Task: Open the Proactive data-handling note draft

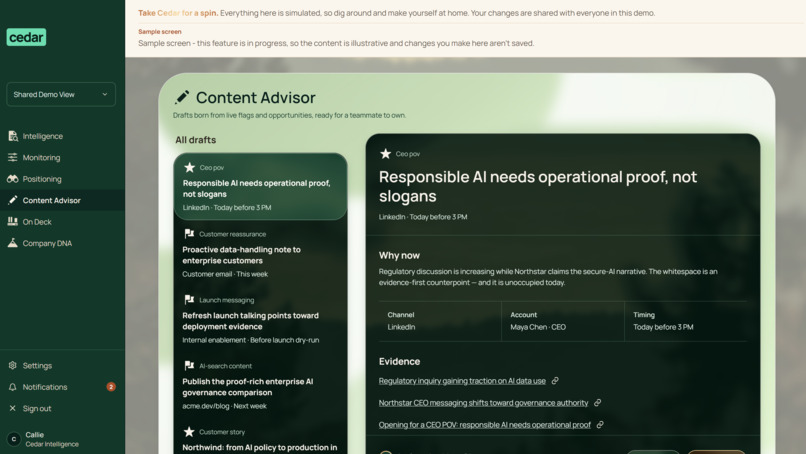Action: [261, 253]
